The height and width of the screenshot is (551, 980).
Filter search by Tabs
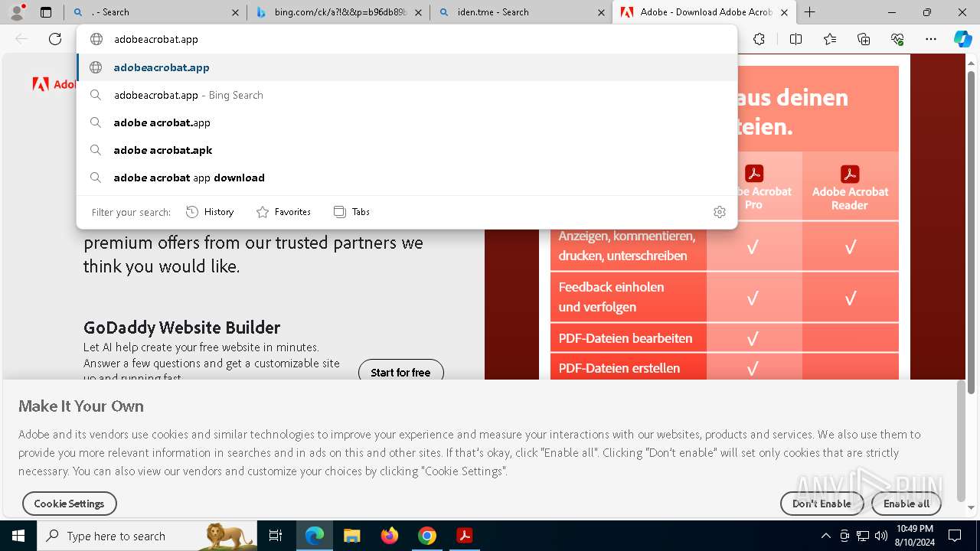(351, 212)
